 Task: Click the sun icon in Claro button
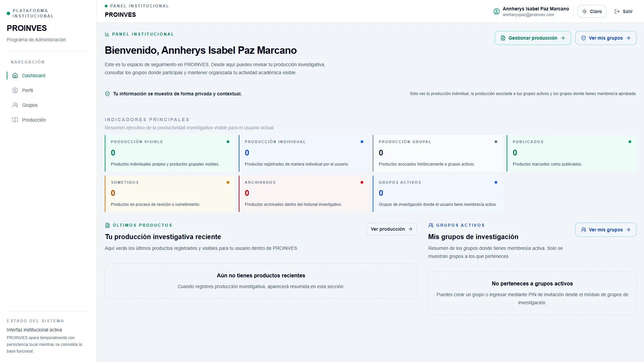585,11
